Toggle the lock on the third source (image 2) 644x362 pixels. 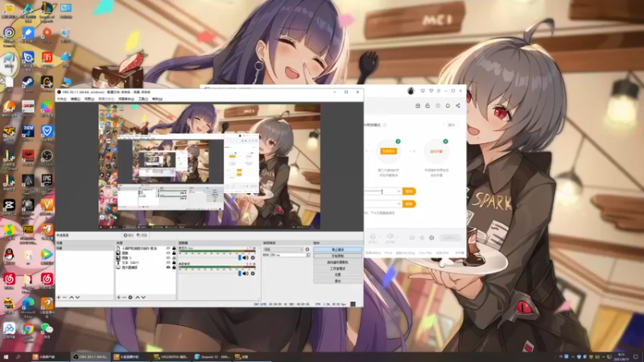click(x=174, y=257)
